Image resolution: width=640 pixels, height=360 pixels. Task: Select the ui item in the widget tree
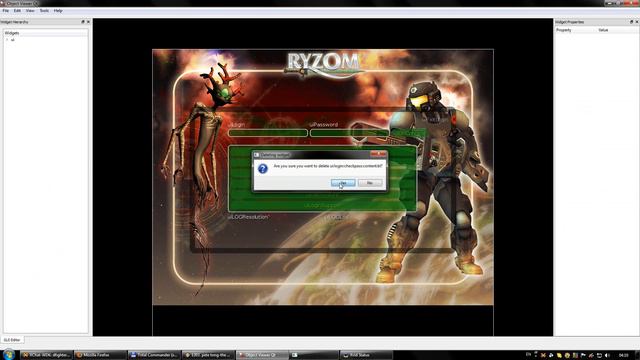click(x=13, y=40)
